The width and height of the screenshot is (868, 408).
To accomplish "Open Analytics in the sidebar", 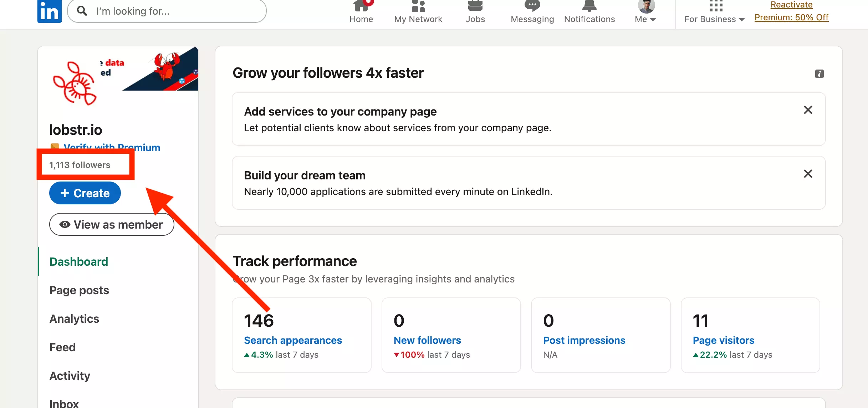I will point(74,318).
